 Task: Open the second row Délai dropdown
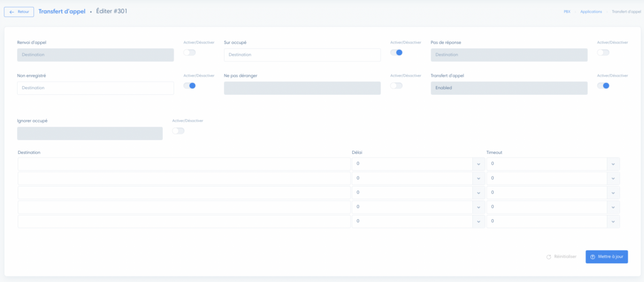click(479, 178)
